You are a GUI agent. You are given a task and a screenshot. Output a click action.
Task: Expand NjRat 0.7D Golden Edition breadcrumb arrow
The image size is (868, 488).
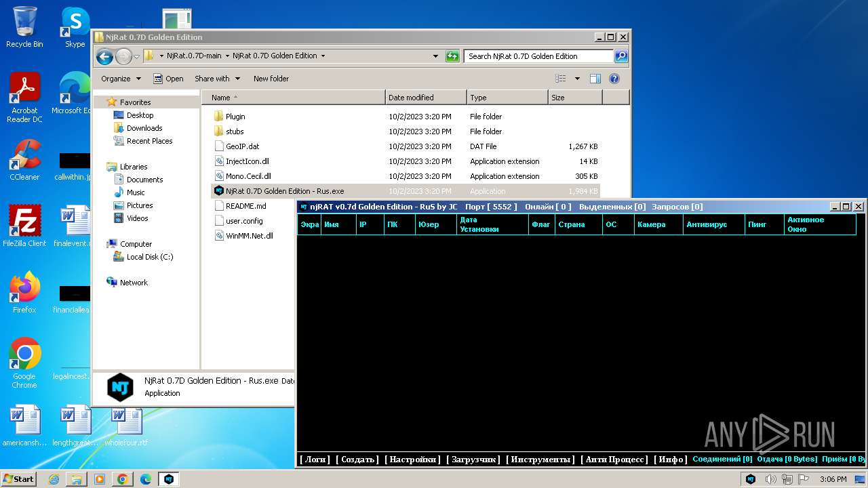(x=323, y=56)
